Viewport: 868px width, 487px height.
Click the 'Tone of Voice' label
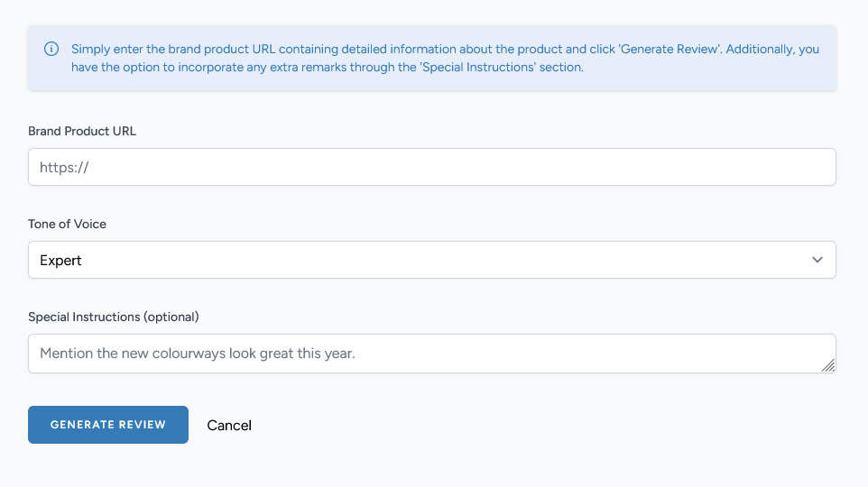pyautogui.click(x=68, y=224)
